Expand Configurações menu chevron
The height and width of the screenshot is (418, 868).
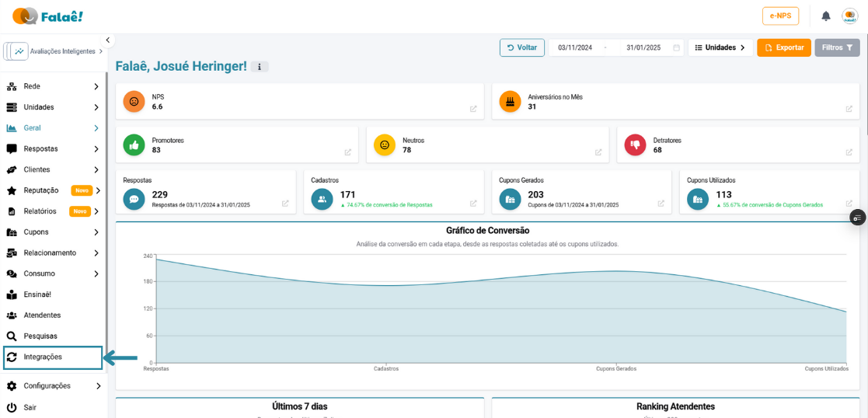98,386
